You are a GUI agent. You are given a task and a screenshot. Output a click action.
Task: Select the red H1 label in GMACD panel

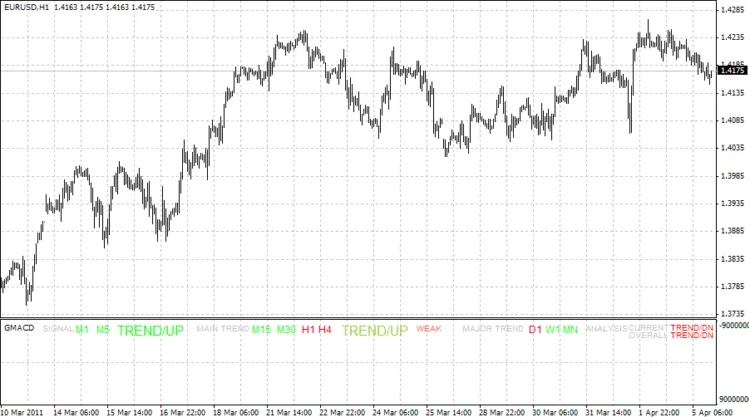(308, 329)
